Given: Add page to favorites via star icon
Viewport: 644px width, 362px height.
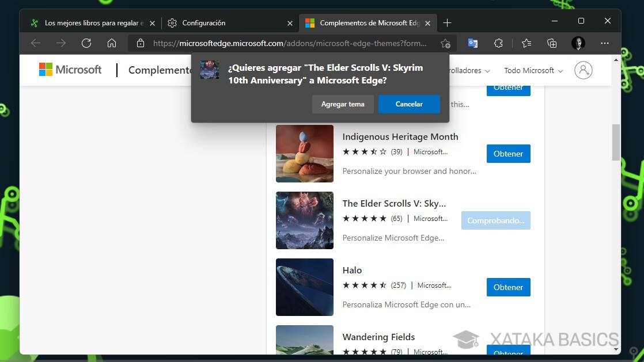Looking at the screenshot, I should [x=445, y=43].
